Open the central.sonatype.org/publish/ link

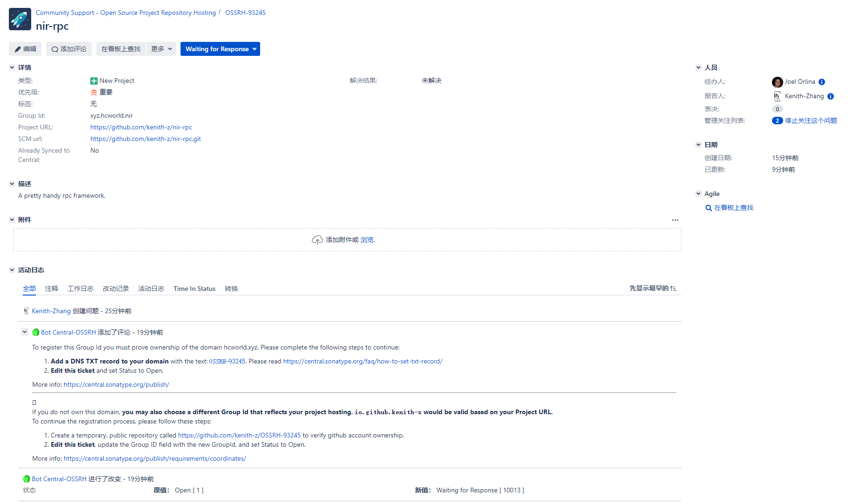click(x=116, y=384)
